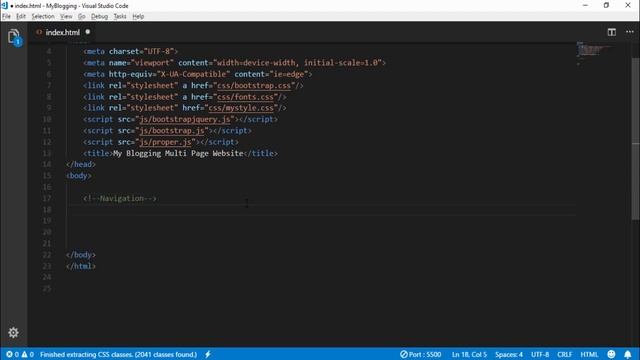Open the File menu
This screenshot has width=640, height=360.
tap(7, 16)
